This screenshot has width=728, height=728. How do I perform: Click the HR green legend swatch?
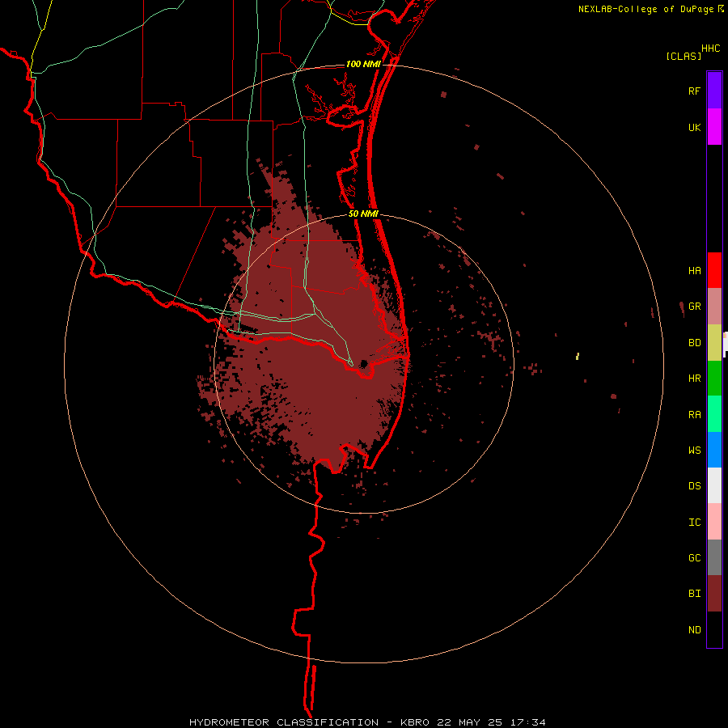coord(714,379)
